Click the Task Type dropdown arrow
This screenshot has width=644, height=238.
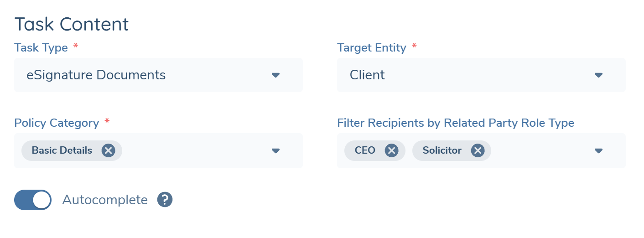[275, 75]
